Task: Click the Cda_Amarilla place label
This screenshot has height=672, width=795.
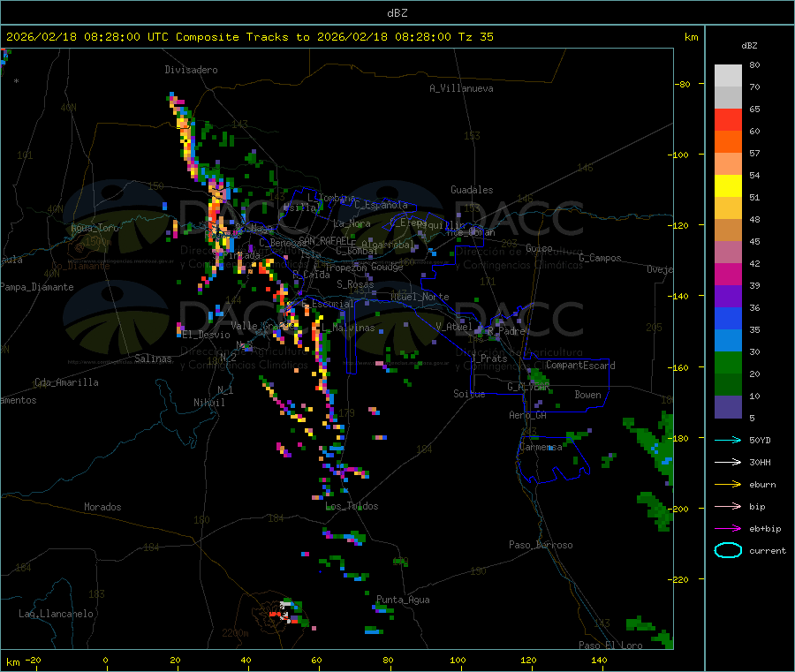Action: pyautogui.click(x=66, y=382)
